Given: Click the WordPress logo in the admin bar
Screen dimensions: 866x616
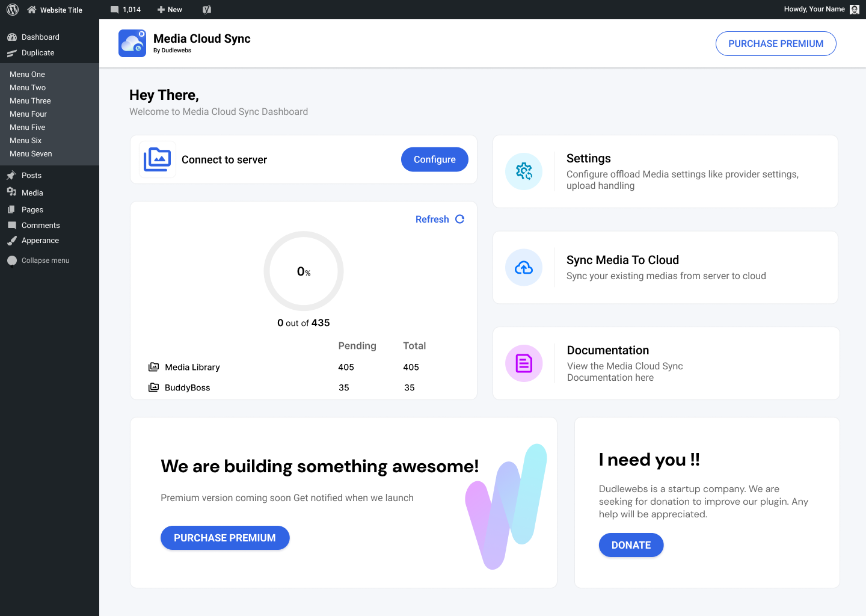Looking at the screenshot, I should pyautogui.click(x=12, y=10).
